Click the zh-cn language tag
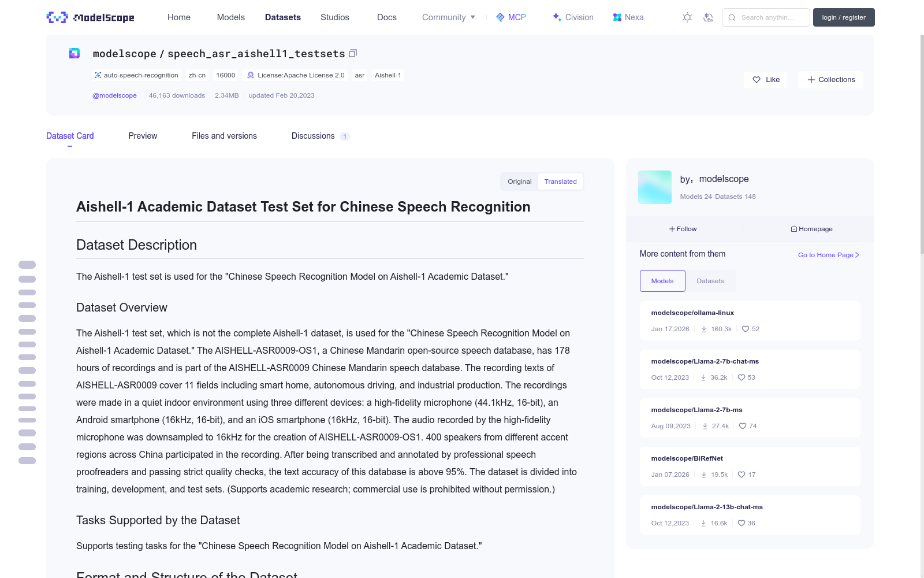This screenshot has width=924, height=578. pyautogui.click(x=197, y=75)
